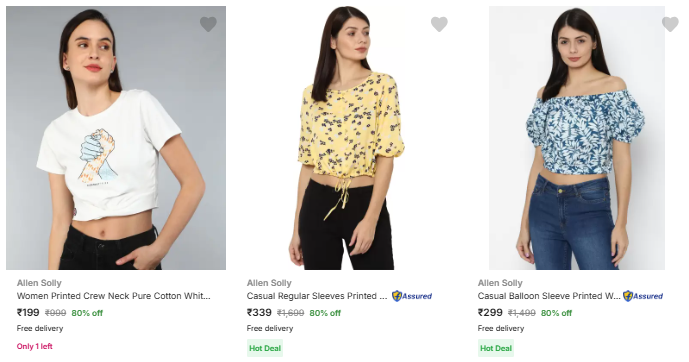Click the ₹199 price

(x=28, y=313)
